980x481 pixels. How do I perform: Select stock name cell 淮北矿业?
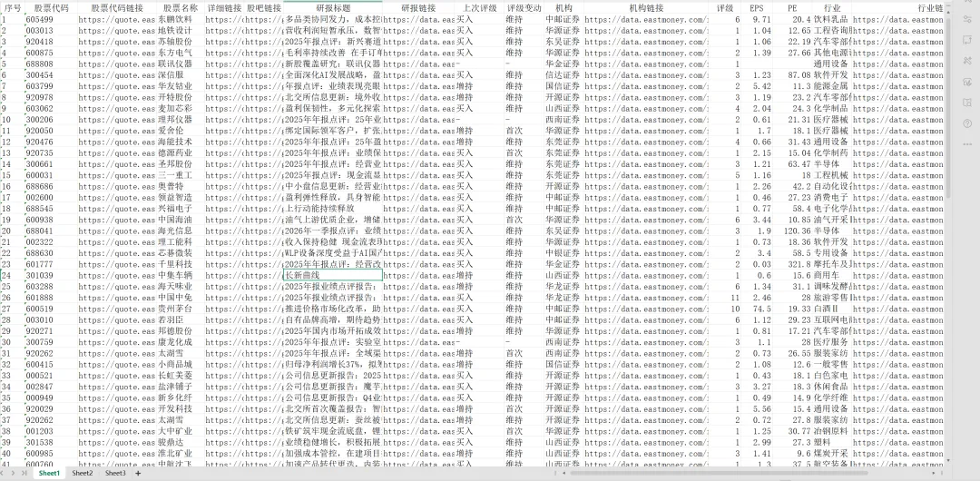coord(180,453)
